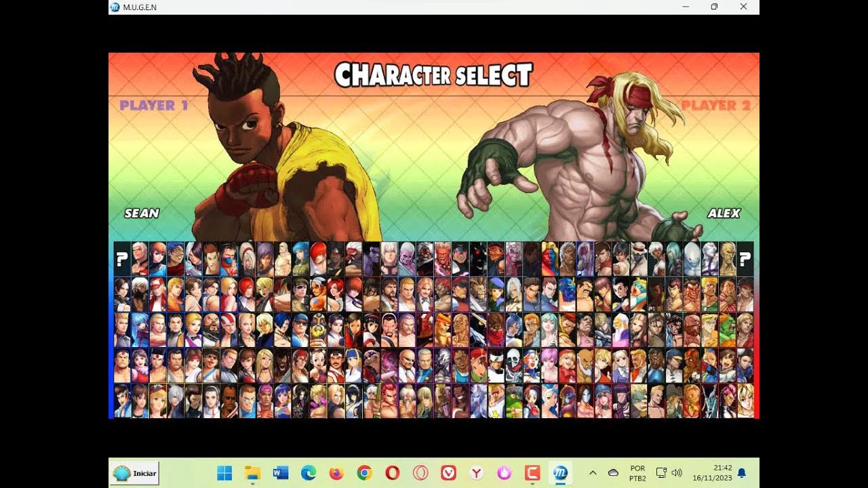Launch Google Chrome from the taskbar
This screenshot has height=488, width=868.
(x=363, y=472)
